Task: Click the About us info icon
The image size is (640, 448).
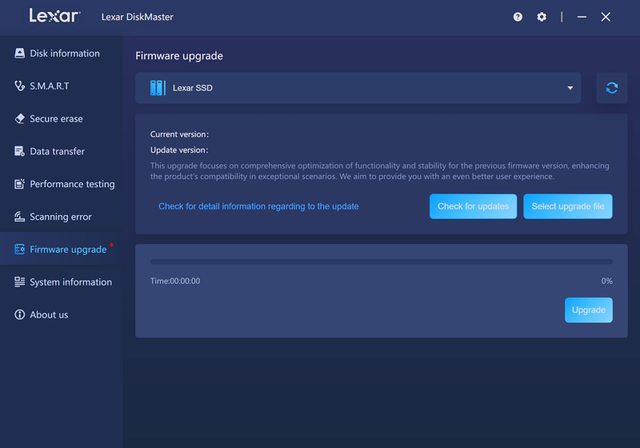Action: [x=20, y=315]
